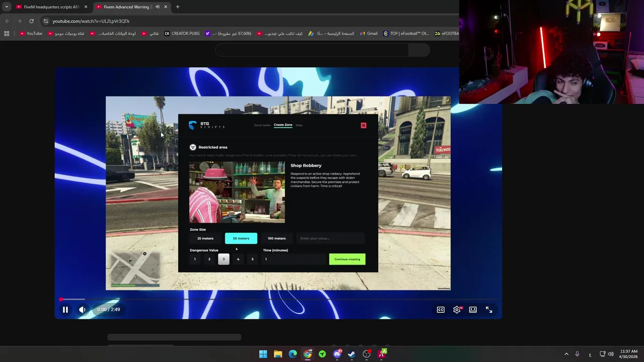Select the 50 meters zone size
This screenshot has height=362, width=644.
(x=241, y=238)
